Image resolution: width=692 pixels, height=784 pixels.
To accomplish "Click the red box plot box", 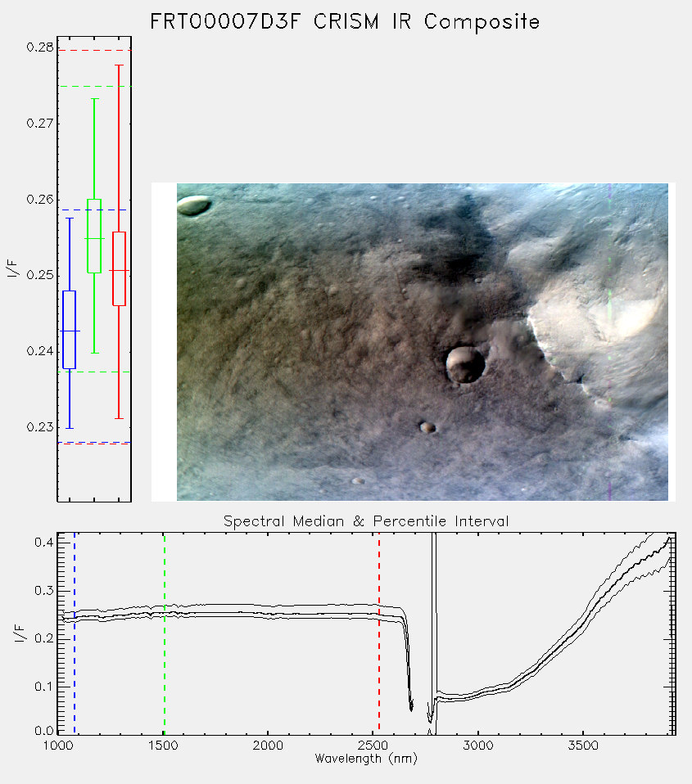I will (x=119, y=268).
